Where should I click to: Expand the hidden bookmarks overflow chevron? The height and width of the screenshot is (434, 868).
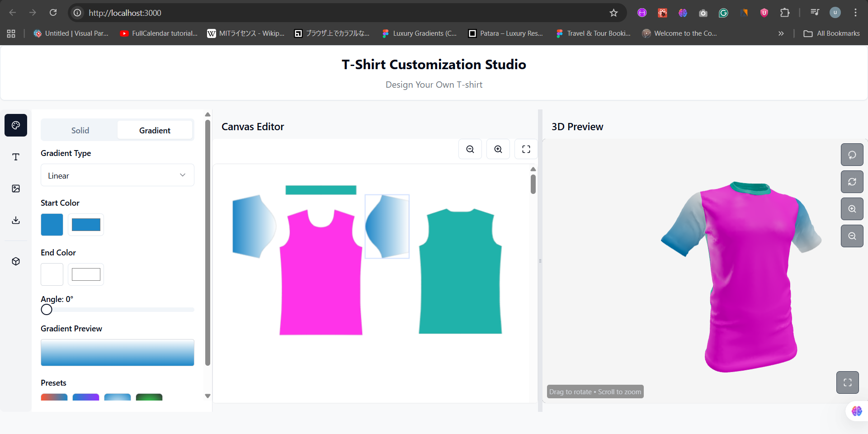pyautogui.click(x=781, y=33)
